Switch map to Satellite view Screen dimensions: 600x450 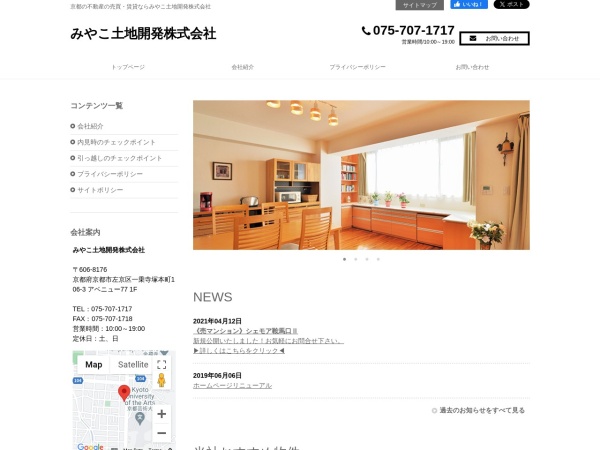[133, 365]
